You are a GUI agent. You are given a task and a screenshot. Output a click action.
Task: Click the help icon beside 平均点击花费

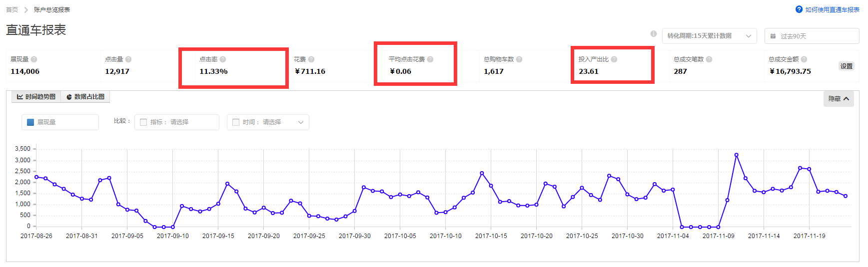pos(430,59)
